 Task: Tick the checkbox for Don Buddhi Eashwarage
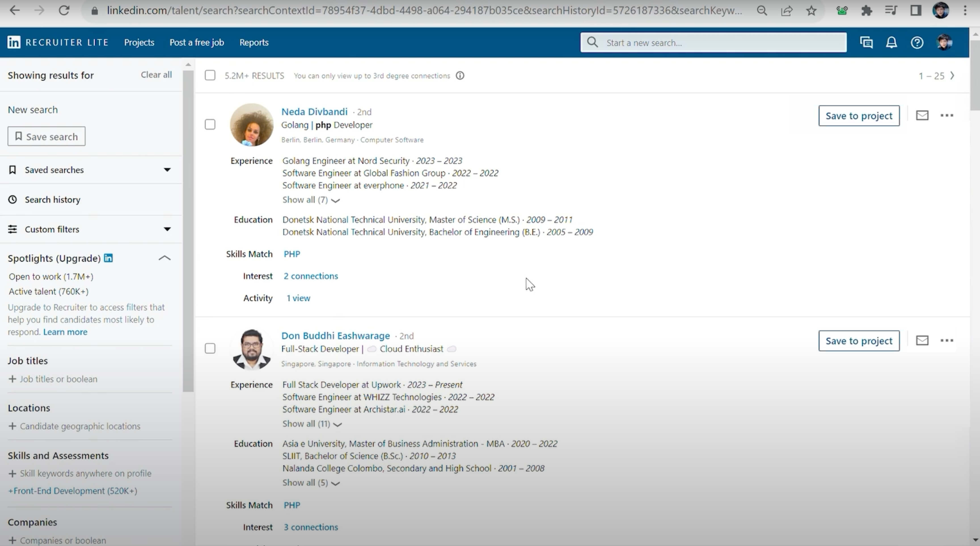(210, 348)
